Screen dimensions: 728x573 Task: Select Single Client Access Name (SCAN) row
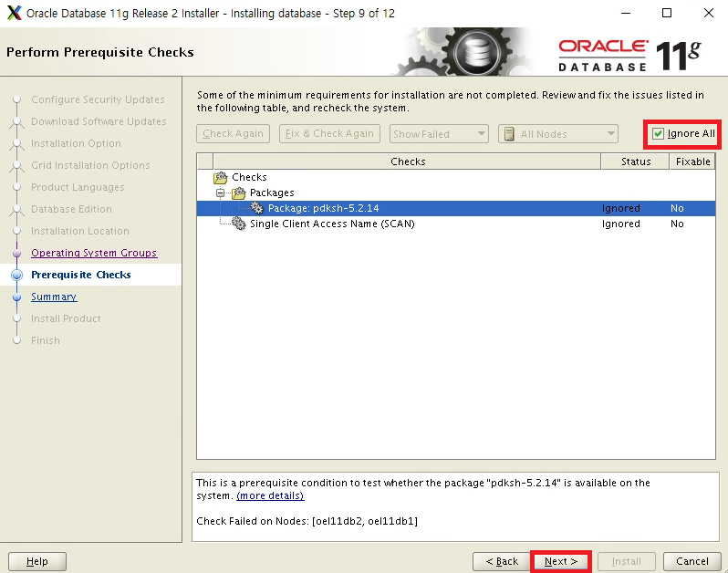point(456,224)
